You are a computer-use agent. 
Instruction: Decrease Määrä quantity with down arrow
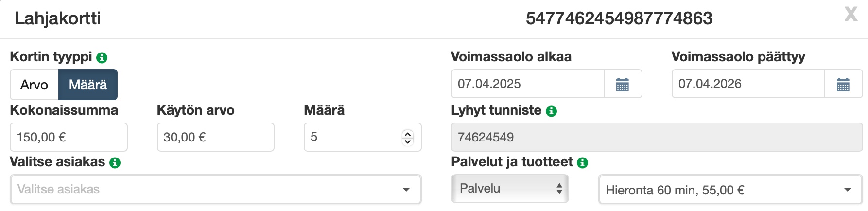click(408, 141)
